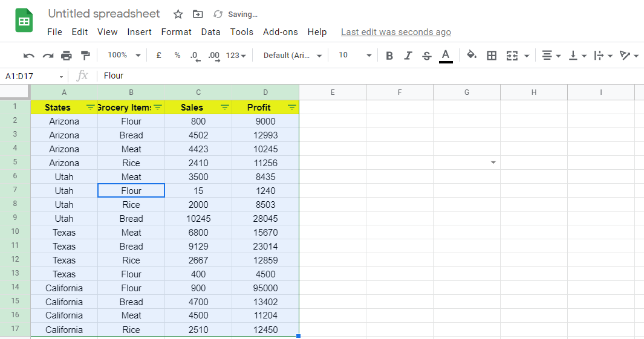Star the untitled spreadsheet
The image size is (644, 339).
178,14
